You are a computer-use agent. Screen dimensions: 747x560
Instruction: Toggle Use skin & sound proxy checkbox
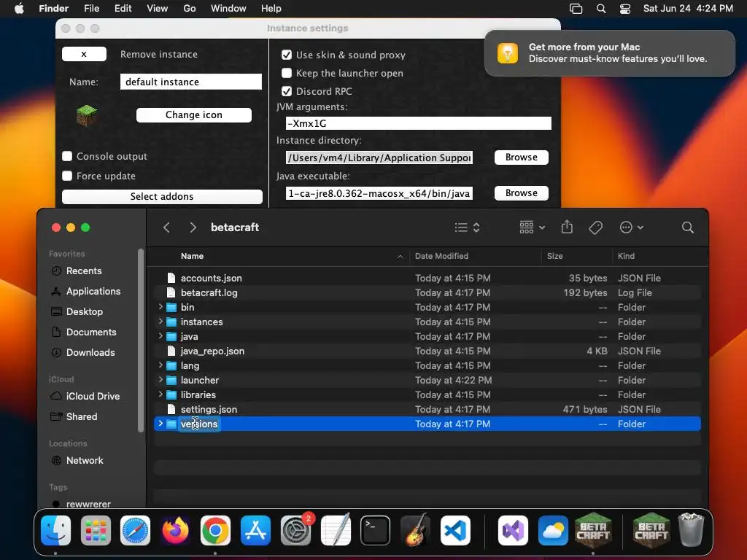tap(286, 55)
